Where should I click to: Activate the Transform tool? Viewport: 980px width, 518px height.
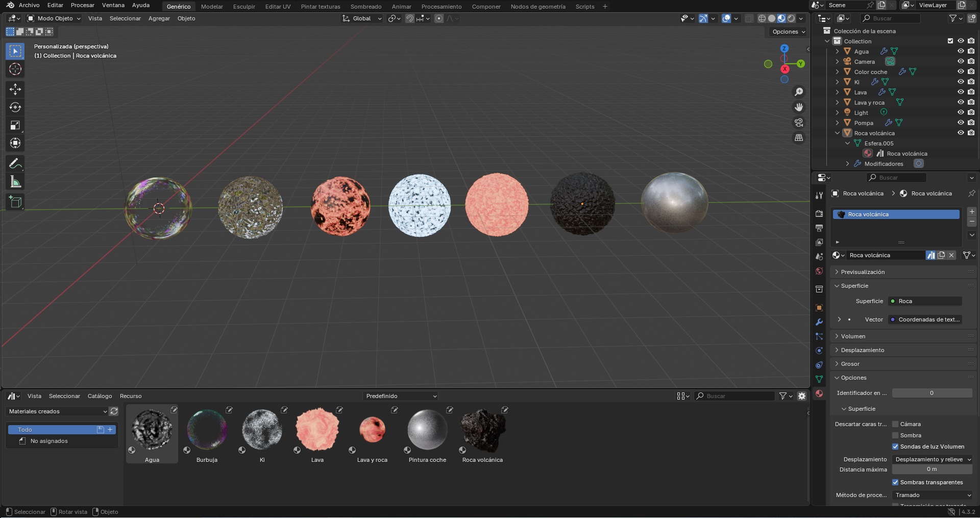pos(15,143)
